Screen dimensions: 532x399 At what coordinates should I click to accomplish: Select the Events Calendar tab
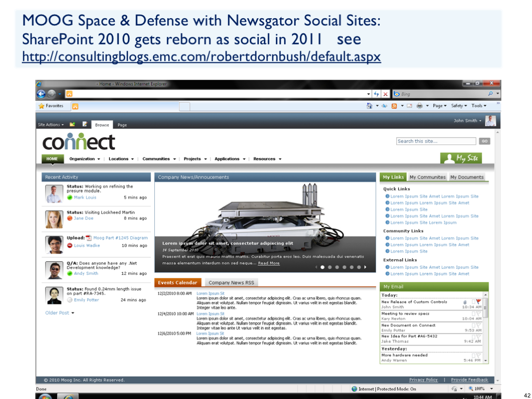coord(178,282)
